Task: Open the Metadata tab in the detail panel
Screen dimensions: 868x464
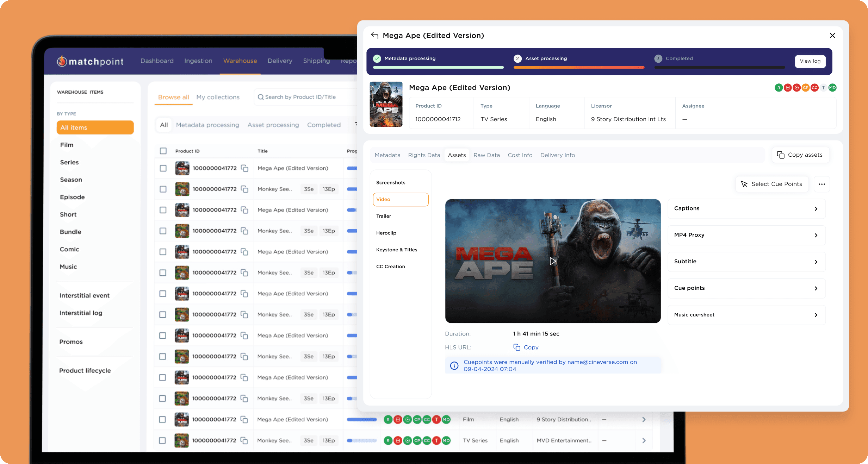Action: [387, 155]
